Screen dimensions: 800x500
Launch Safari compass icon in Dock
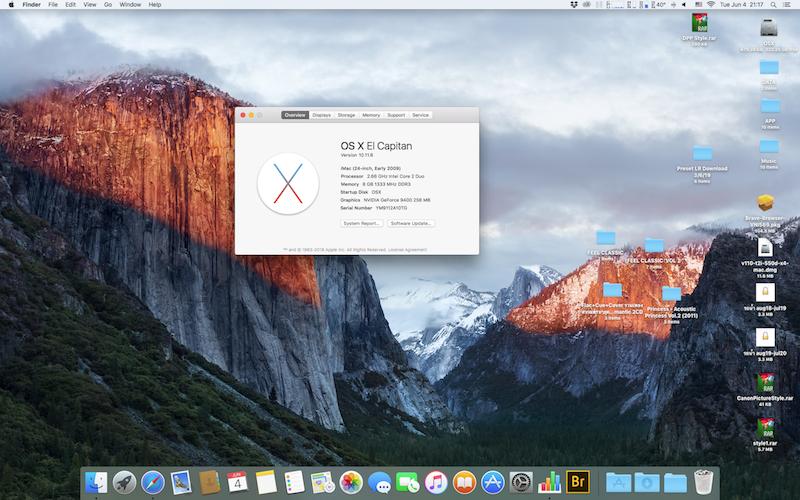pyautogui.click(x=153, y=483)
